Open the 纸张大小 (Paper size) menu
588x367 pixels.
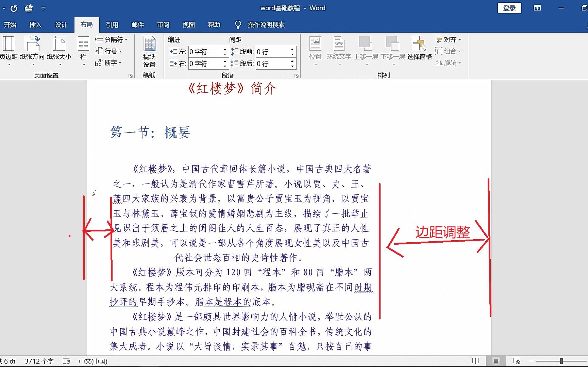59,51
